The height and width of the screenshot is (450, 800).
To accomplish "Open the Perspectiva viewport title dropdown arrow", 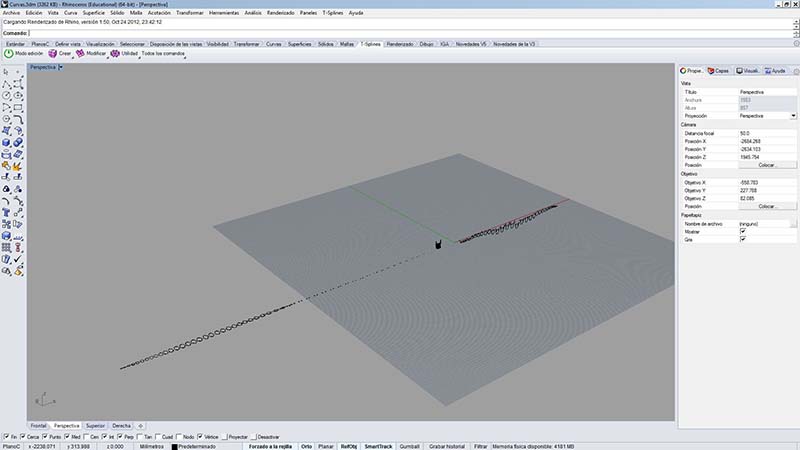I will click(x=61, y=67).
